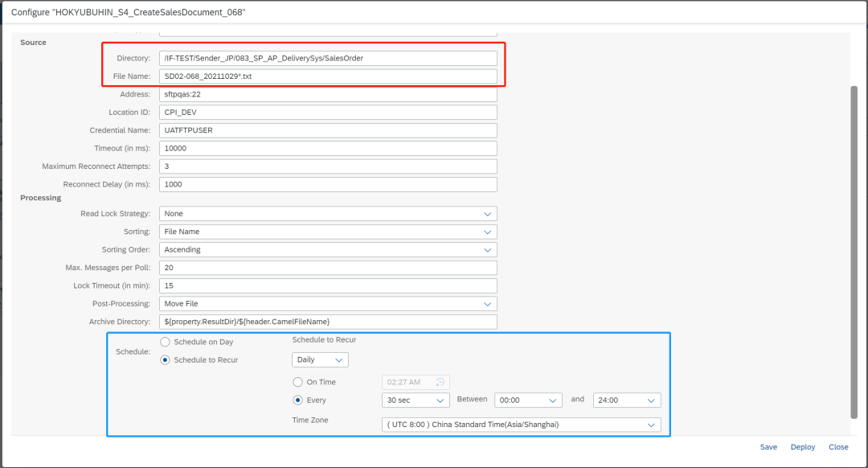Open the end time dropdown 24:00
The height and width of the screenshot is (468, 868).
pyautogui.click(x=627, y=400)
